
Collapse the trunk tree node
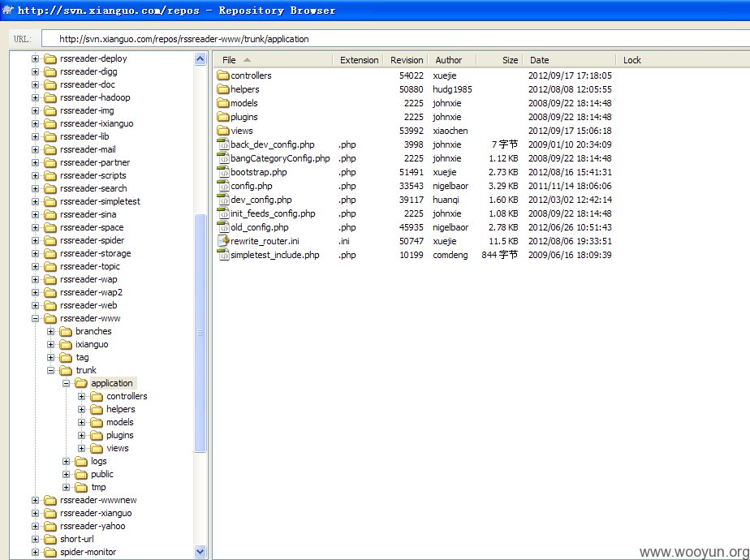[x=50, y=371]
